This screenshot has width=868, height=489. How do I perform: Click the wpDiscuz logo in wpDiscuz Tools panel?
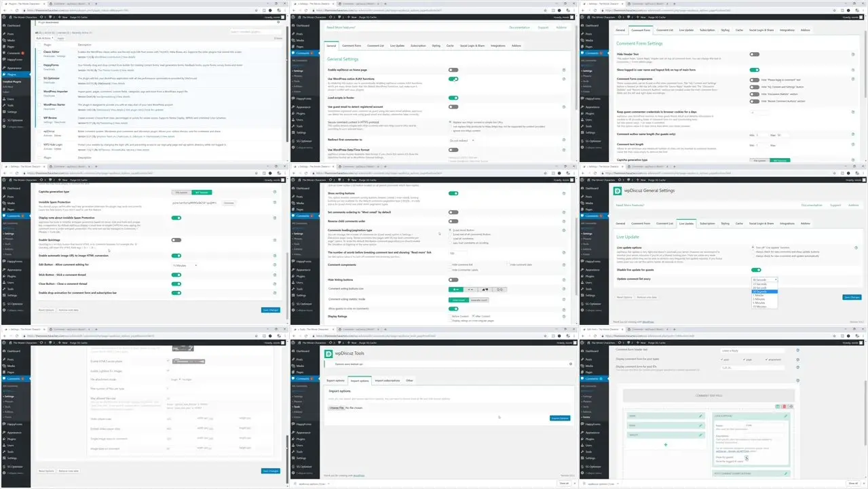(329, 353)
